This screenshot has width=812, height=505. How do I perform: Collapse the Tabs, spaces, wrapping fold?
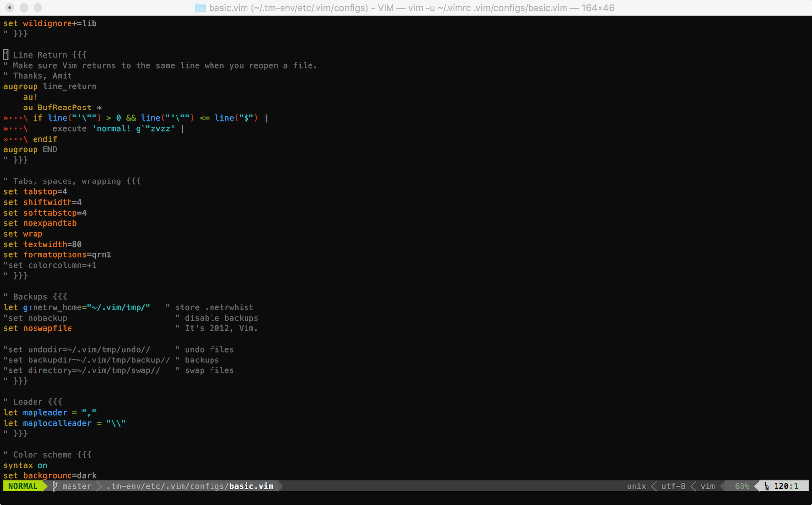tap(133, 181)
